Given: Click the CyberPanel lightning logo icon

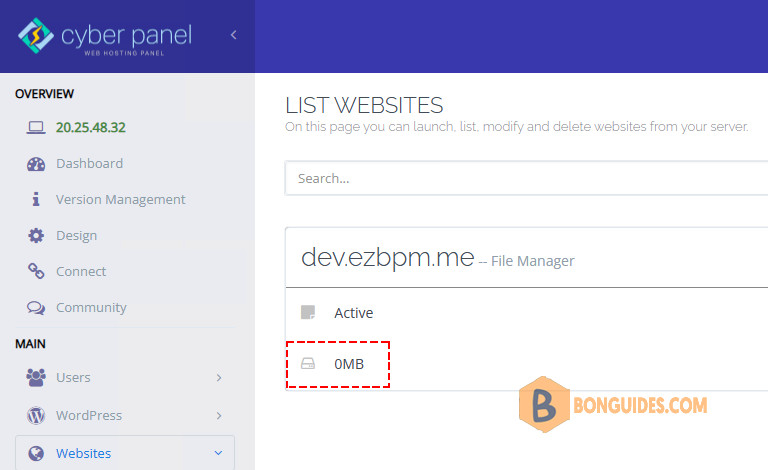Looking at the screenshot, I should [x=36, y=35].
